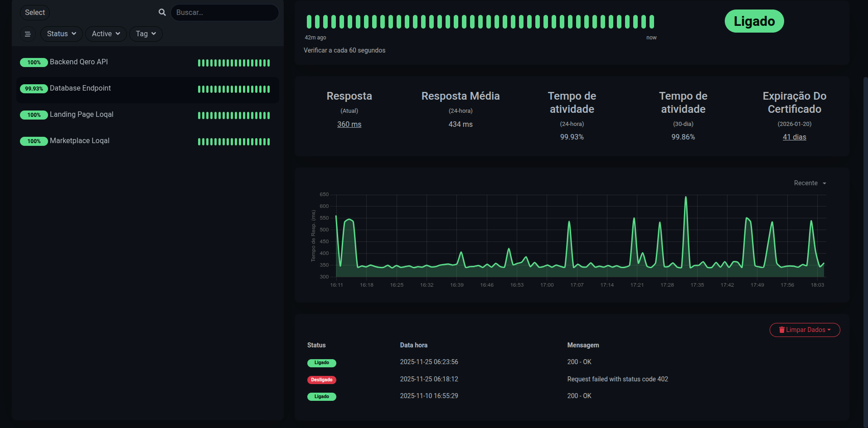The width and height of the screenshot is (868, 428).
Task: Click the Landing Page Loqal heartbeat bar
Action: (234, 115)
